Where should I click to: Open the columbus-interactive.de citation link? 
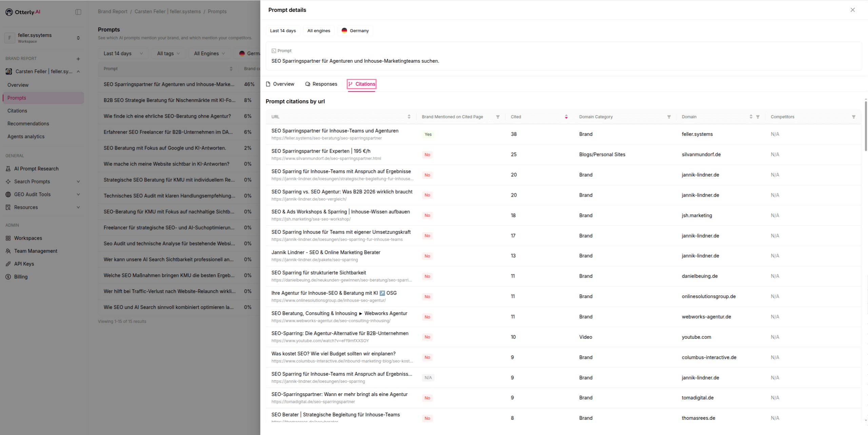[x=342, y=361]
